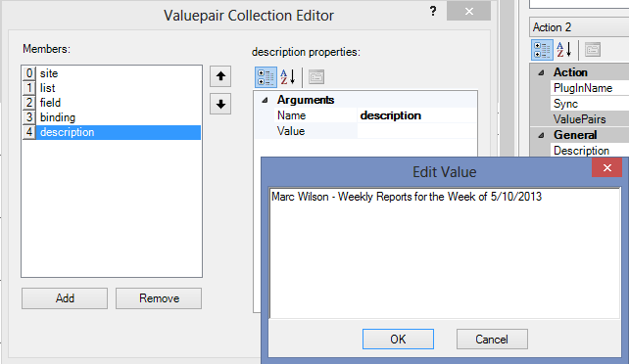
Task: Click Categorized icon in Action 2 panel
Action: 542,50
